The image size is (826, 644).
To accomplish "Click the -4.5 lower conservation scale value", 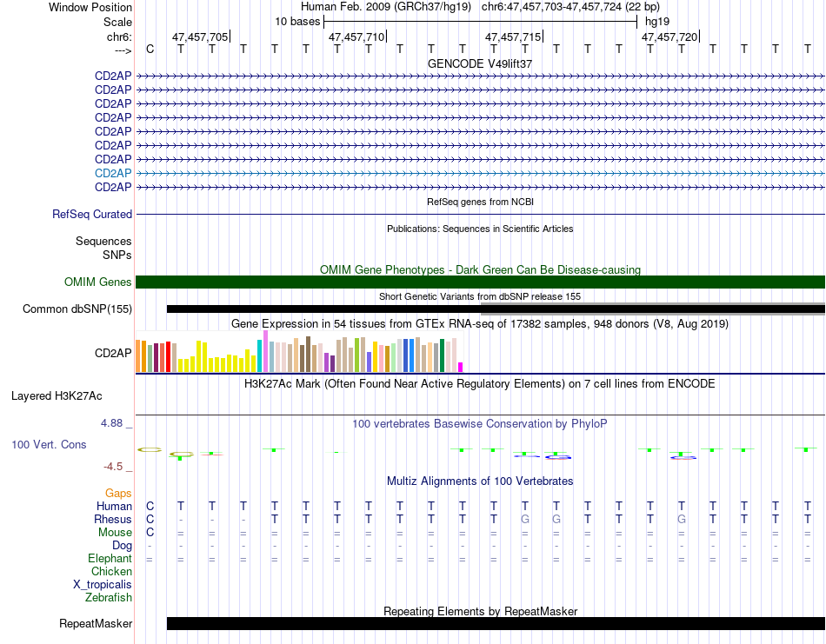I will pos(113,466).
